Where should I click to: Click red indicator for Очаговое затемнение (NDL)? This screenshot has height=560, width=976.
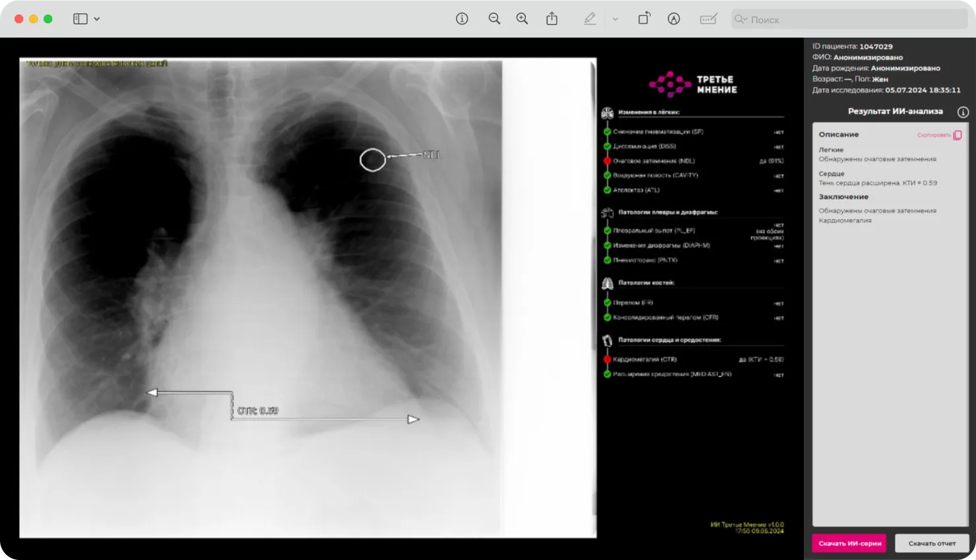[607, 161]
